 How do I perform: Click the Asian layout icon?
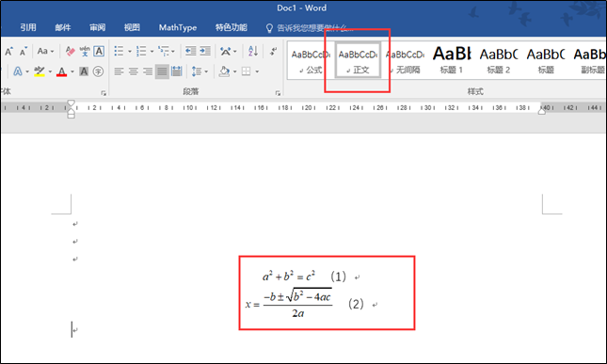click(226, 51)
